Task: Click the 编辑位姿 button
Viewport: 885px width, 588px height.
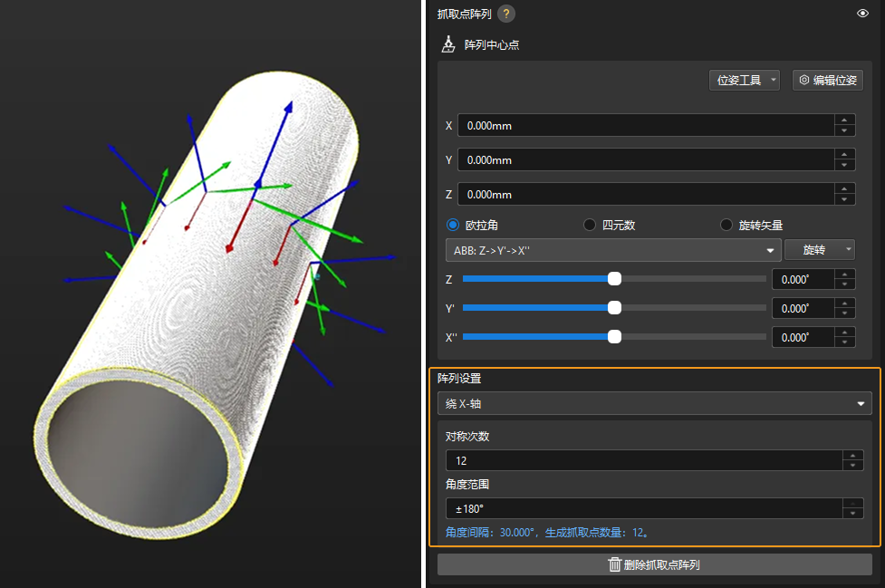Action: pos(827,80)
